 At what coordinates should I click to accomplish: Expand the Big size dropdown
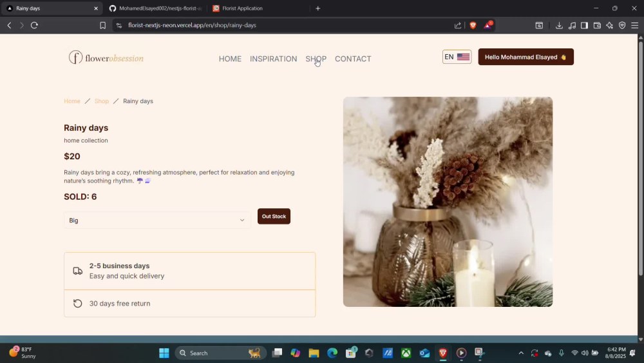157,221
